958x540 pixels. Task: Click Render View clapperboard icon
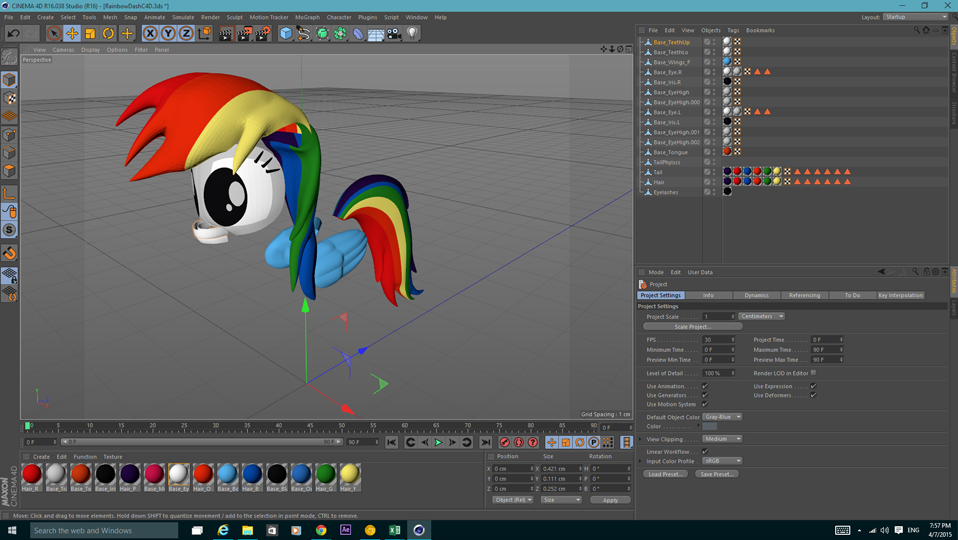pos(226,34)
